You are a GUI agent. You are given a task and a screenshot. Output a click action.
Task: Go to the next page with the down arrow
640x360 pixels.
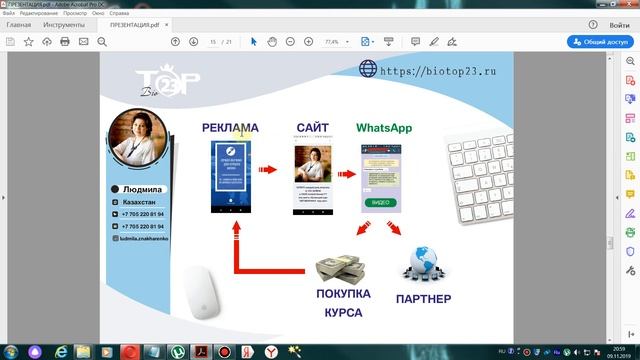(193, 42)
